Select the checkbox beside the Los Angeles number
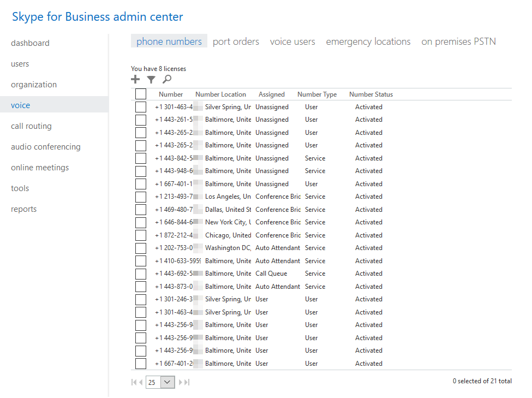 140,196
